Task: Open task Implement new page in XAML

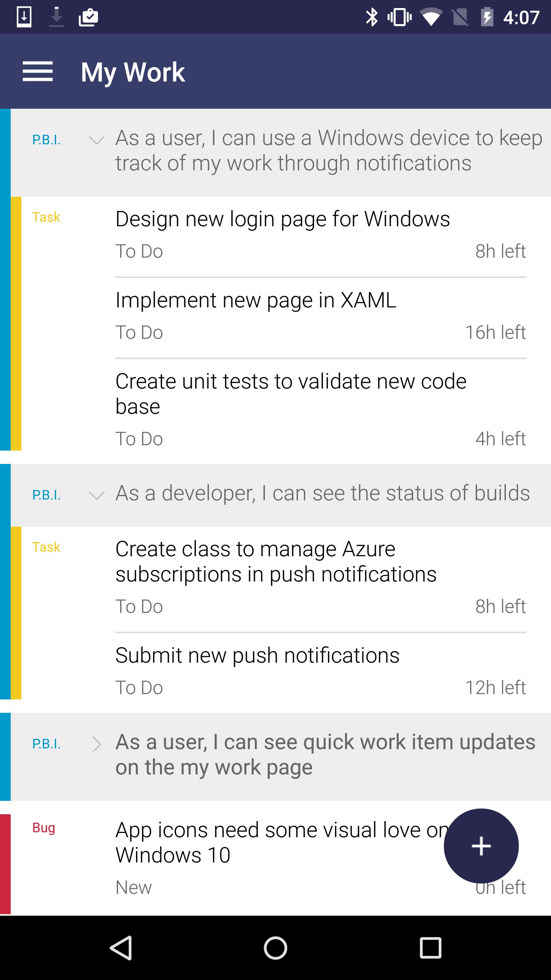Action: (x=256, y=300)
